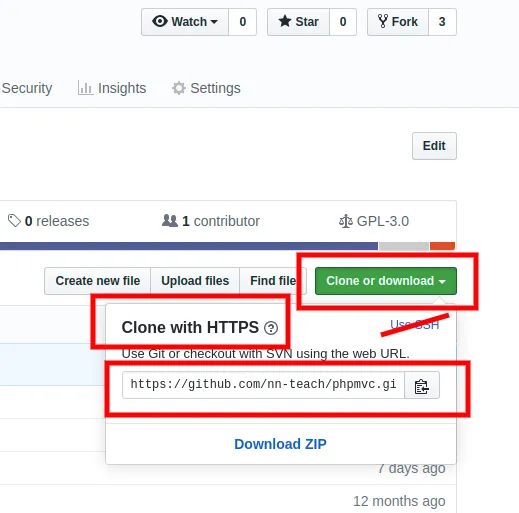Open the Security tab

(27, 88)
